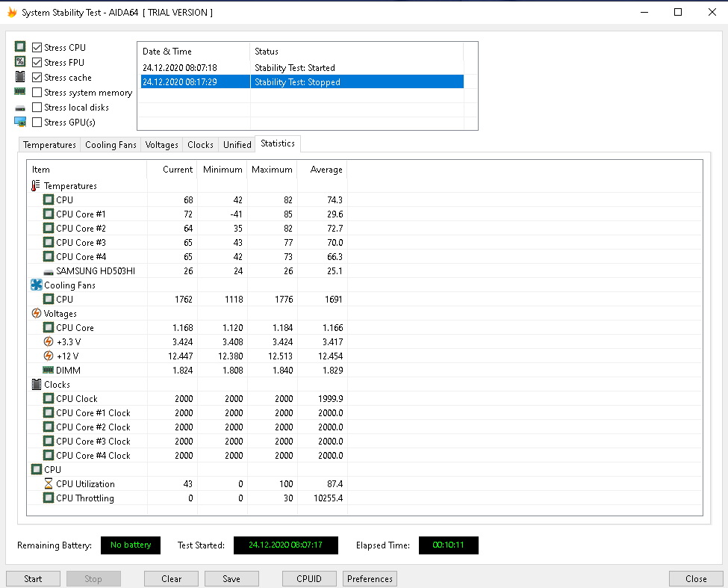
Task: Click the Stress local disks drive icon
Action: click(20, 108)
